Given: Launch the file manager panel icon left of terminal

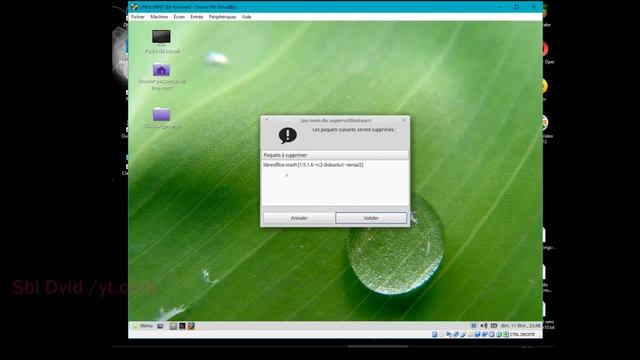Looking at the screenshot, I should (173, 326).
